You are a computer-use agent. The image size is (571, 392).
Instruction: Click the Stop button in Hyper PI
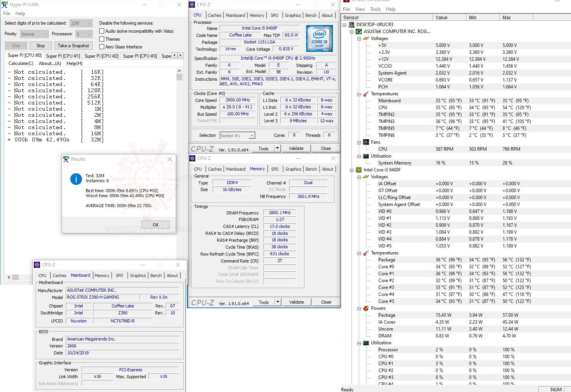40,46
